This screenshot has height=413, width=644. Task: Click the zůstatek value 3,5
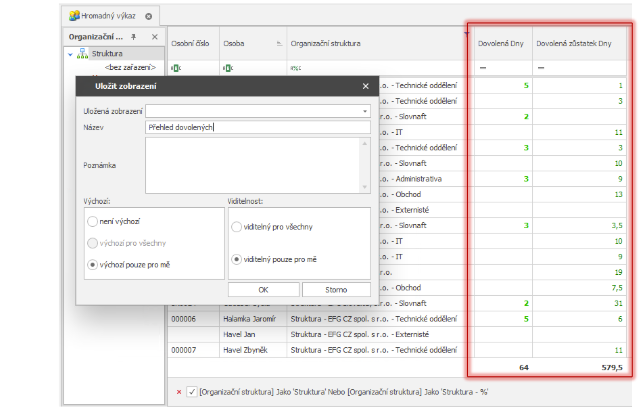pos(580,225)
